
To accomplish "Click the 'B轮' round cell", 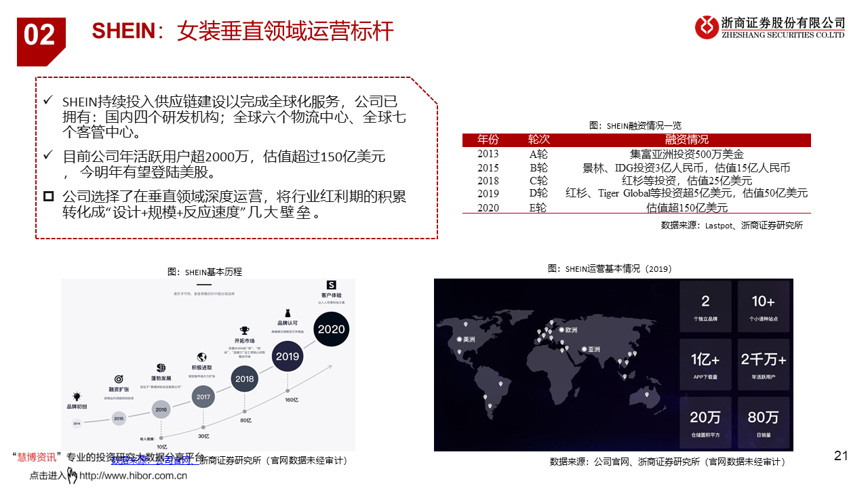I will tap(538, 168).
